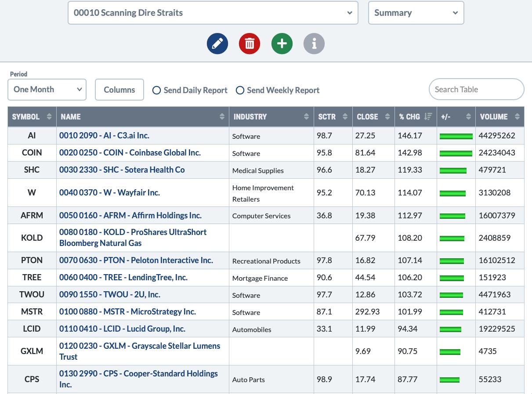Sort table by SYMBOL column arrows
The image size is (532, 394).
(x=49, y=117)
